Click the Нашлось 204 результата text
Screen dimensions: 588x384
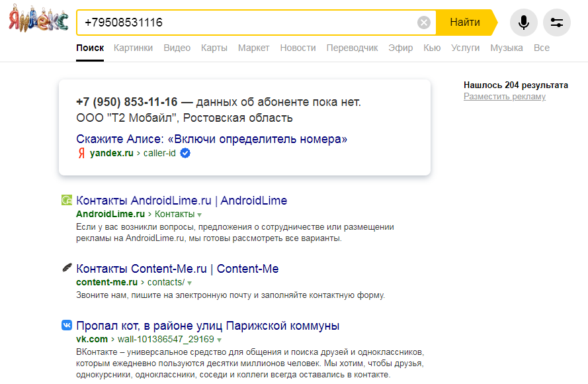pyautogui.click(x=516, y=85)
